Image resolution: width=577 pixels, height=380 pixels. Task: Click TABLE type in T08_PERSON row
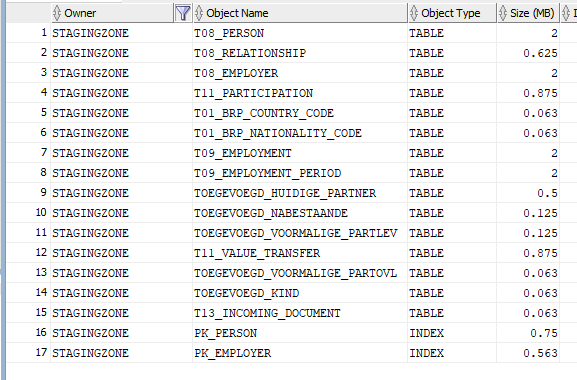452,33
